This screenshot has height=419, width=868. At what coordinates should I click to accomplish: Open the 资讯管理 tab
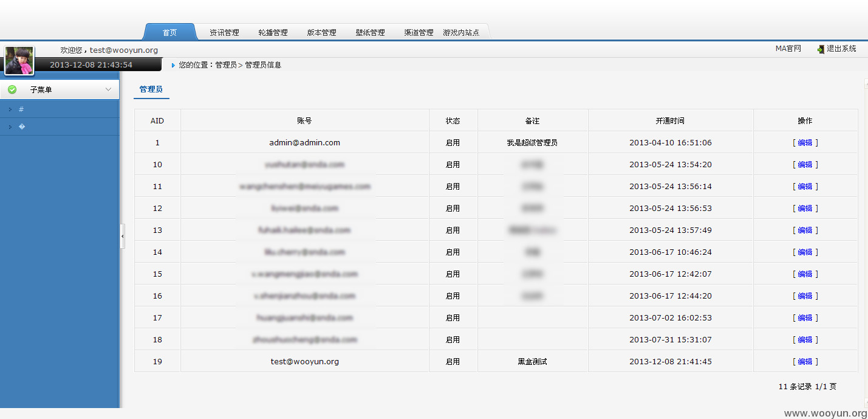(224, 33)
